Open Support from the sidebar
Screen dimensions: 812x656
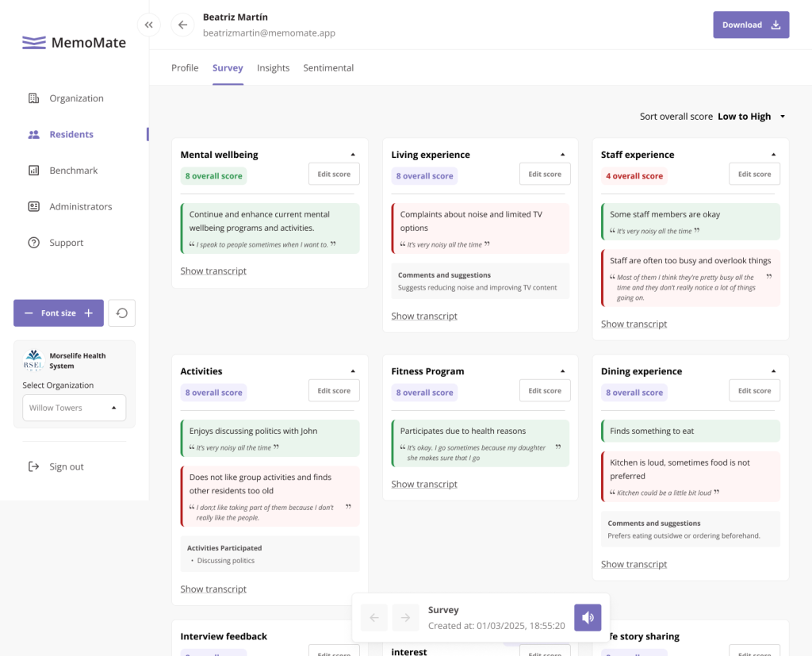click(x=66, y=243)
